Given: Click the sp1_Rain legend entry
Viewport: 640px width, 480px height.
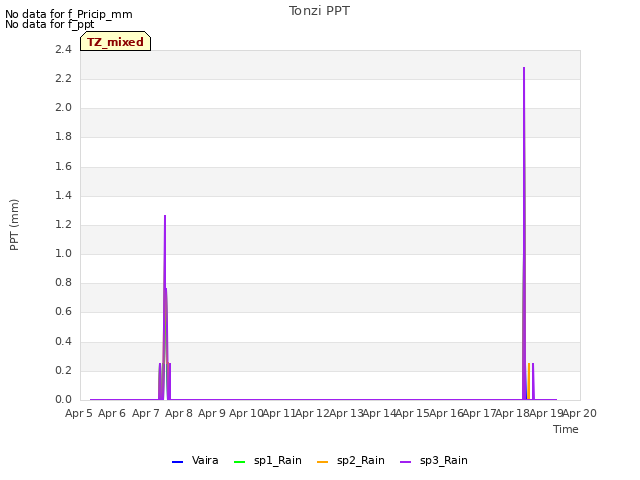Looking at the screenshot, I should [x=268, y=460].
